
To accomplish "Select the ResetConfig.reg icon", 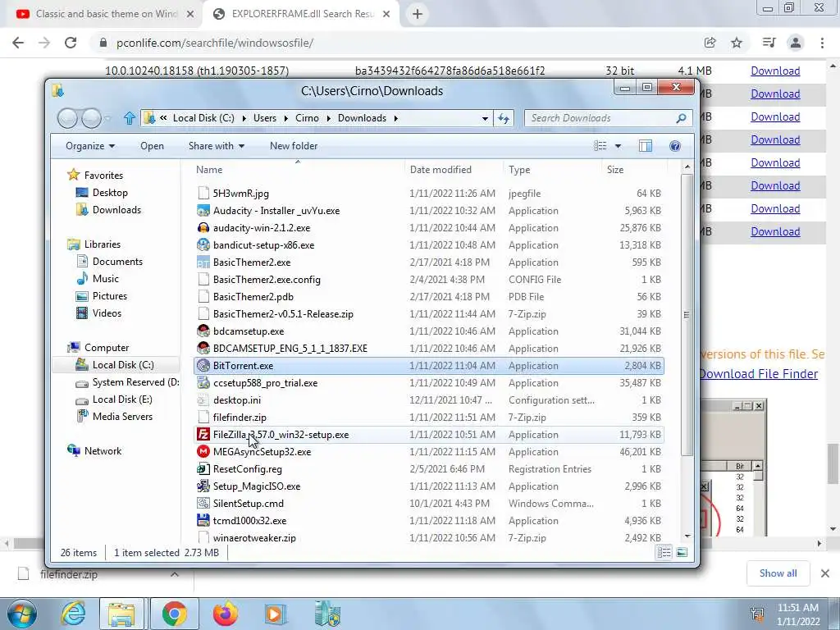I will tap(203, 468).
